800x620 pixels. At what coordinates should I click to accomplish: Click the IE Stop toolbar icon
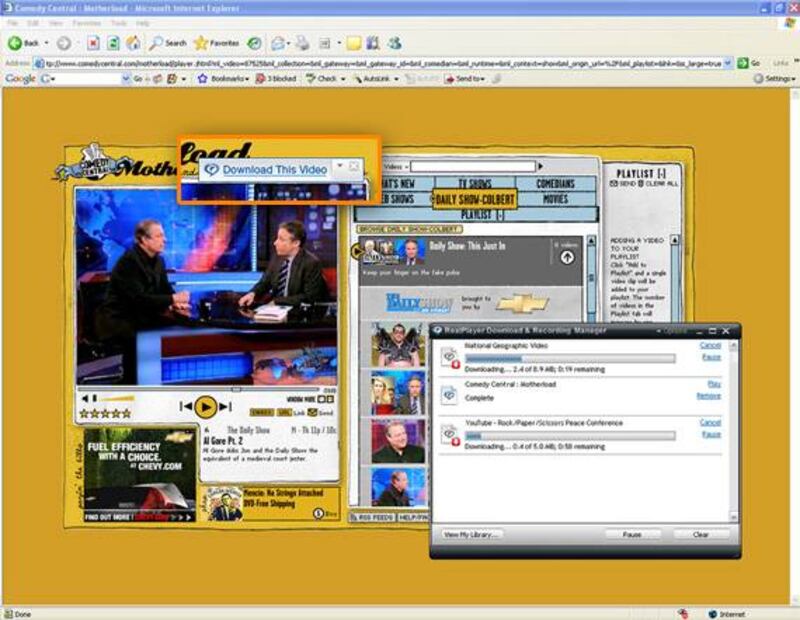point(93,43)
